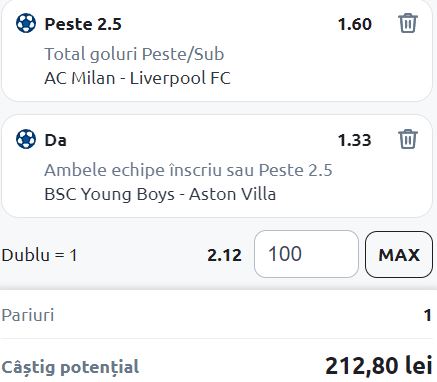Click the MAX stake button
437x382 pixels.
(x=399, y=254)
